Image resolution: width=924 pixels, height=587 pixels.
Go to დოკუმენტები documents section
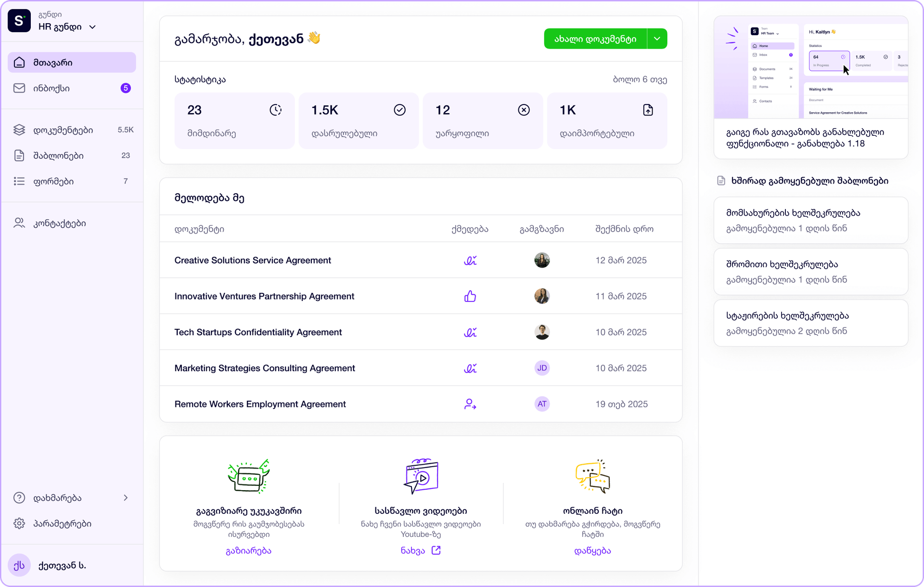(72, 130)
